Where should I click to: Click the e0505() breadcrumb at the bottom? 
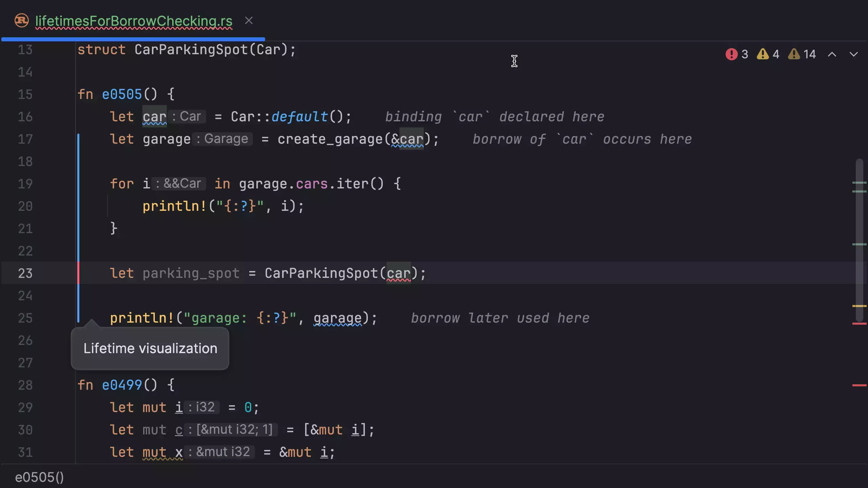tap(40, 477)
